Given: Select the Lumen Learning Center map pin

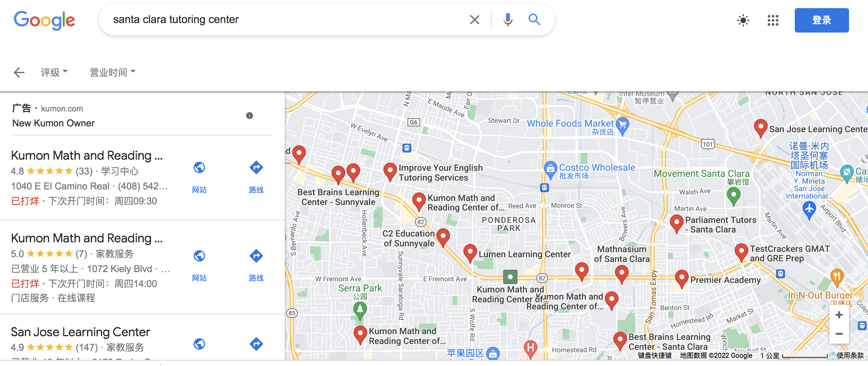Looking at the screenshot, I should click(x=470, y=252).
